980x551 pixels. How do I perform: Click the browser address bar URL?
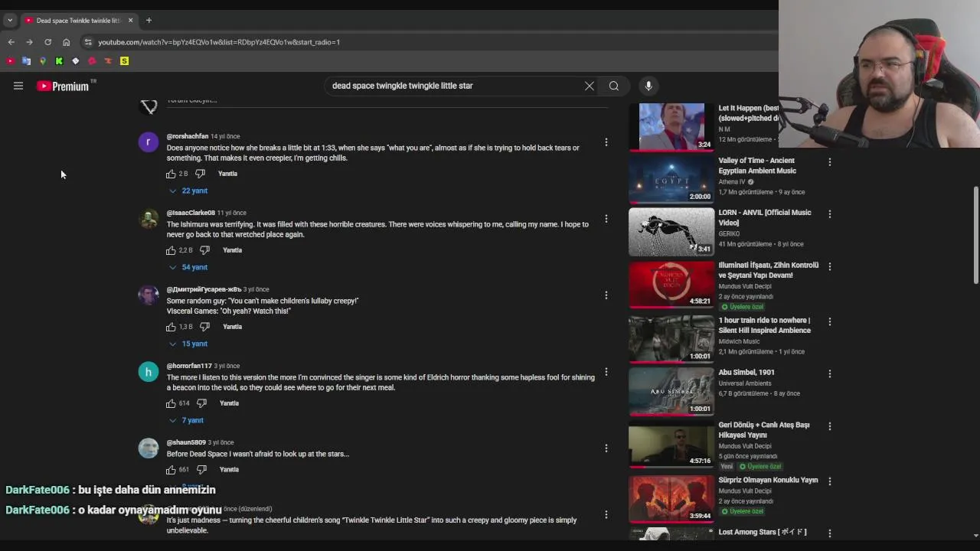tap(219, 42)
